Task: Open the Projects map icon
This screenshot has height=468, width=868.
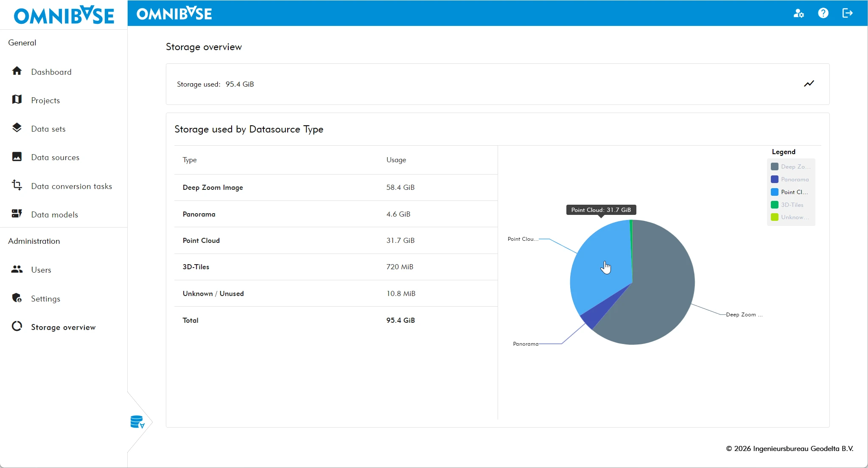Action: pyautogui.click(x=17, y=99)
